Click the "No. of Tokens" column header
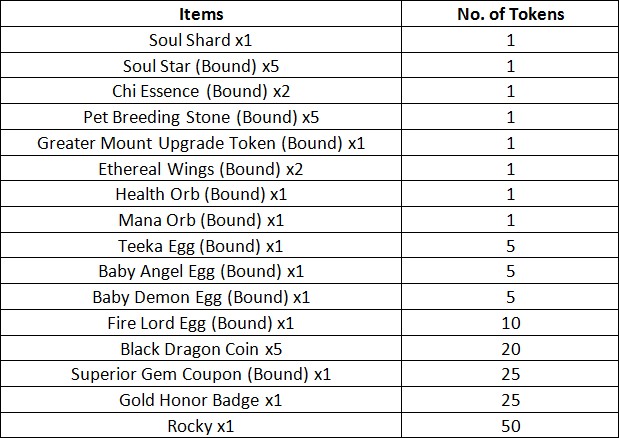Image resolution: width=619 pixels, height=438 pixels. (511, 14)
